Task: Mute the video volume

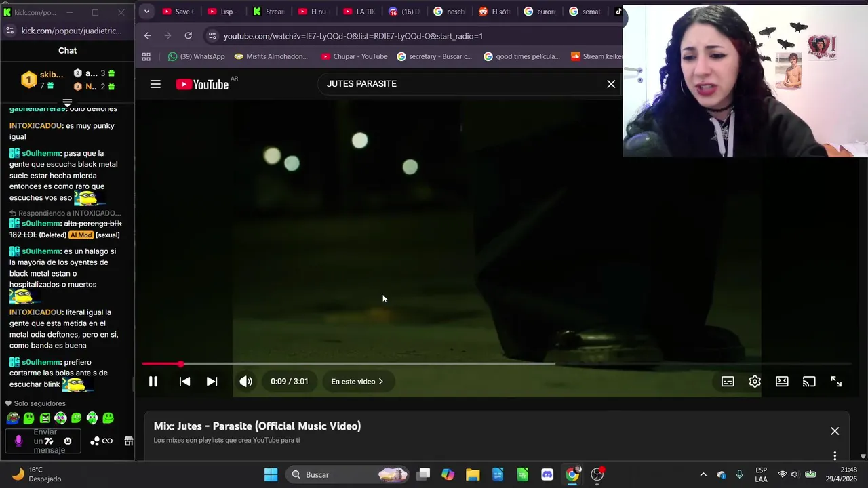Action: [x=245, y=382]
